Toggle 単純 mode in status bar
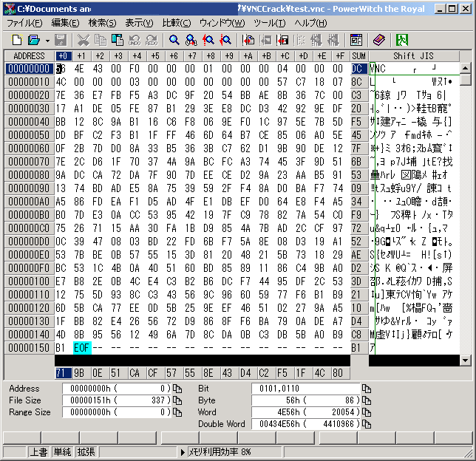The width and height of the screenshot is (476, 461). point(63,452)
